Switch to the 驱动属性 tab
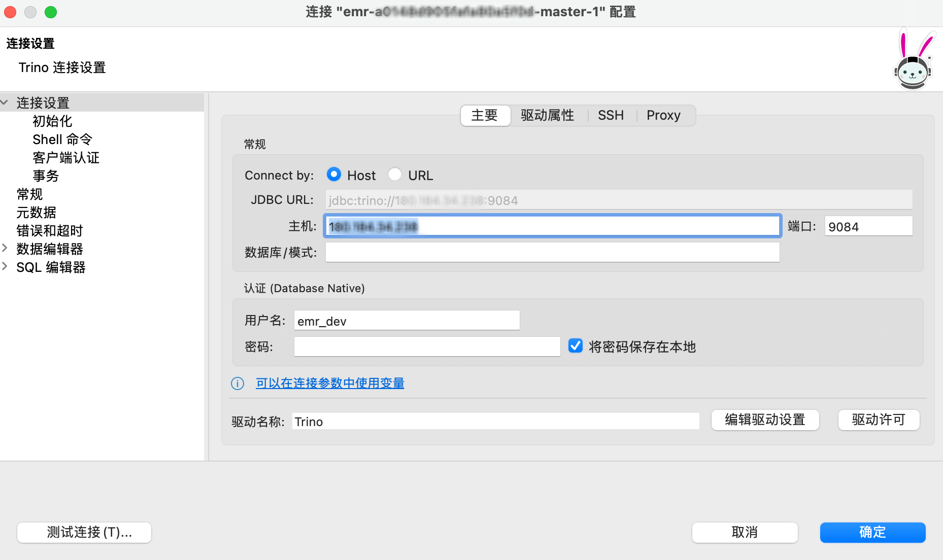The image size is (943, 560). coord(547,116)
